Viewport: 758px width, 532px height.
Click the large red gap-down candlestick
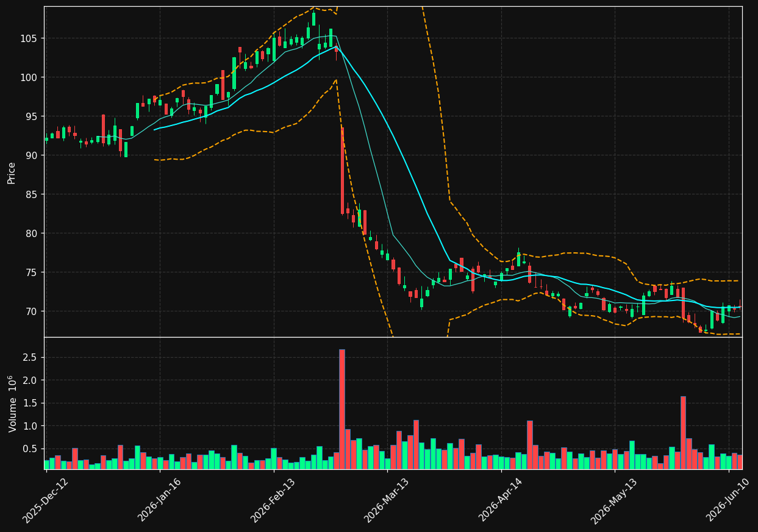click(342, 171)
